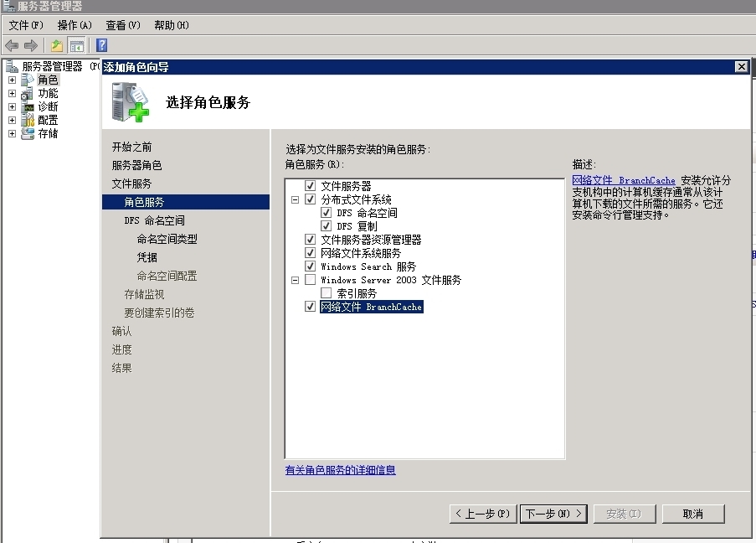Open the 文件(F) menu
Viewport: 756px width, 543px height.
click(x=26, y=25)
